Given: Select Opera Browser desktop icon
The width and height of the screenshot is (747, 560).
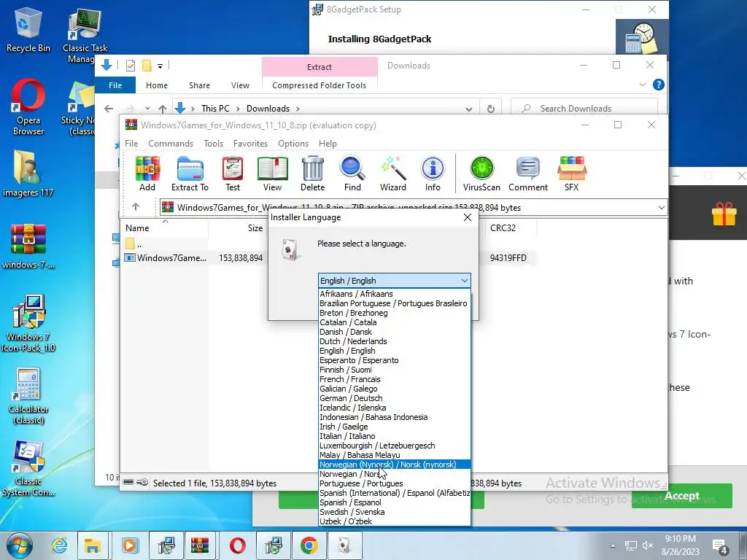Looking at the screenshot, I should [x=28, y=108].
